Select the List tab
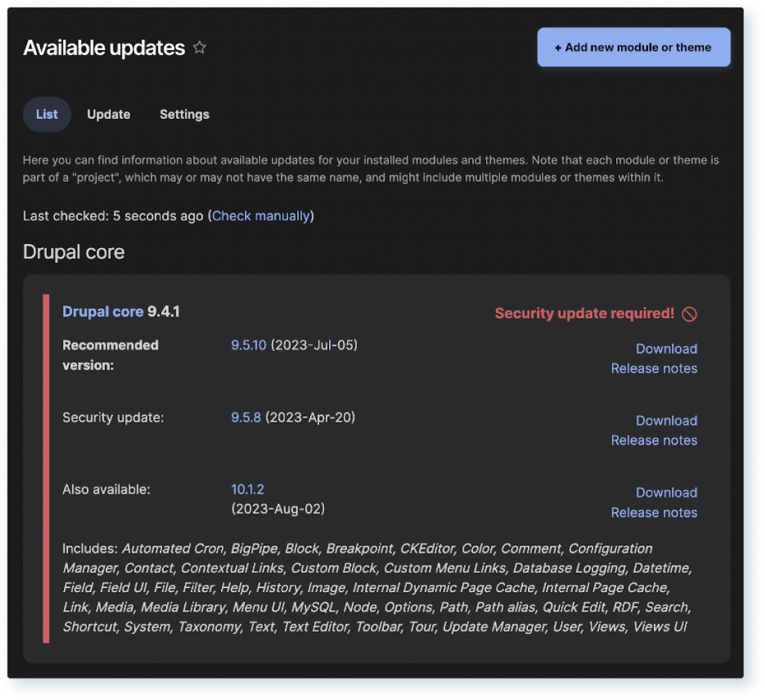This screenshot has height=700, width=765. tap(47, 114)
